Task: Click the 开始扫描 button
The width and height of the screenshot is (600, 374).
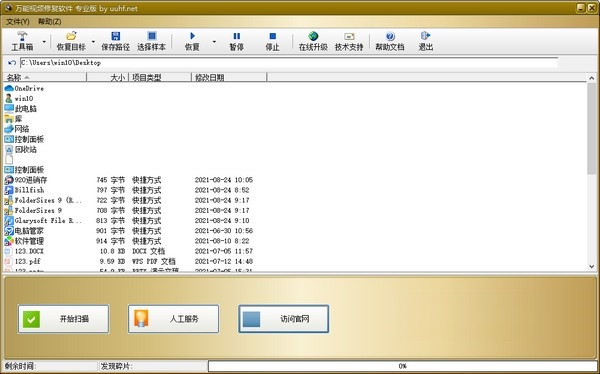Action: click(x=64, y=319)
